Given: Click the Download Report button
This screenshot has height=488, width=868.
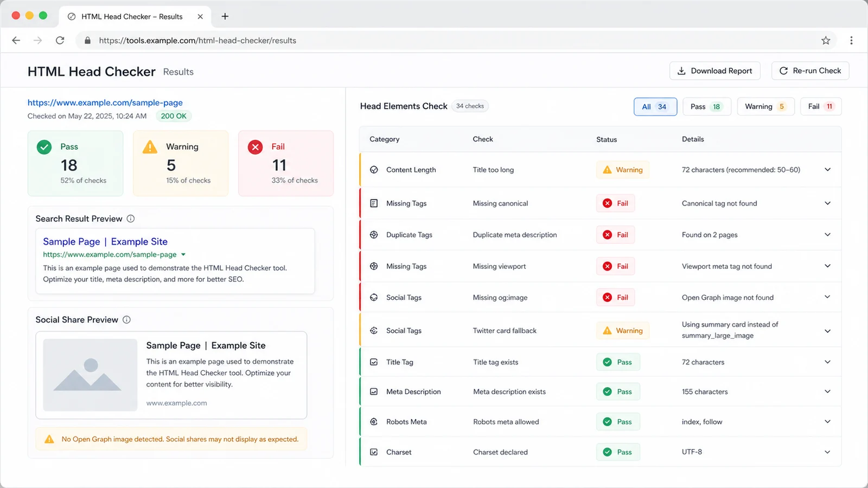Looking at the screenshot, I should [x=715, y=70].
